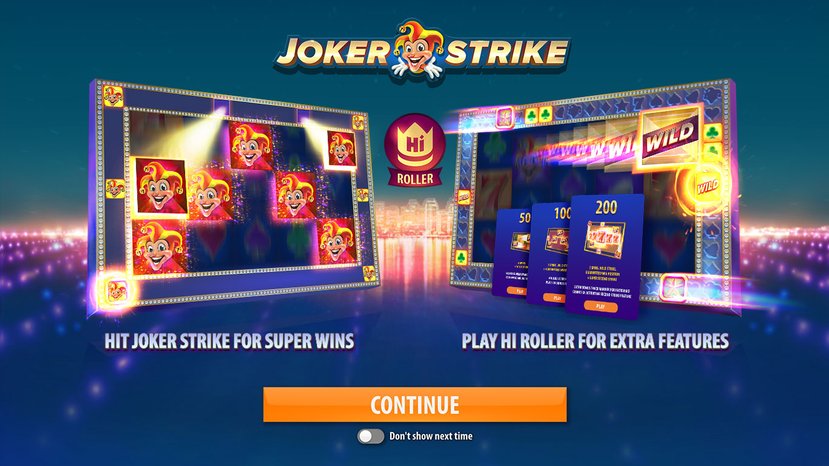
Task: Click the green clubs icons on right frame top
Action: click(538, 115)
